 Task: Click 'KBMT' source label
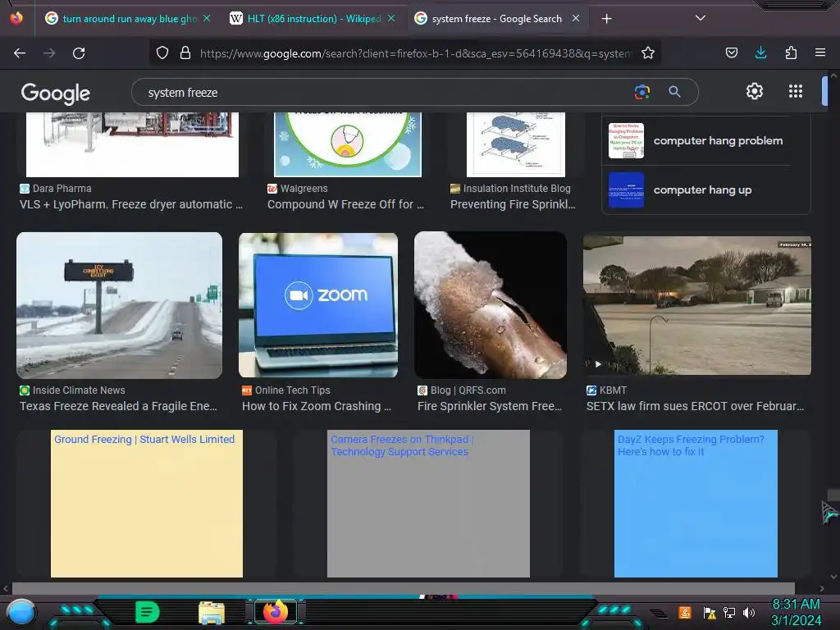pos(613,390)
